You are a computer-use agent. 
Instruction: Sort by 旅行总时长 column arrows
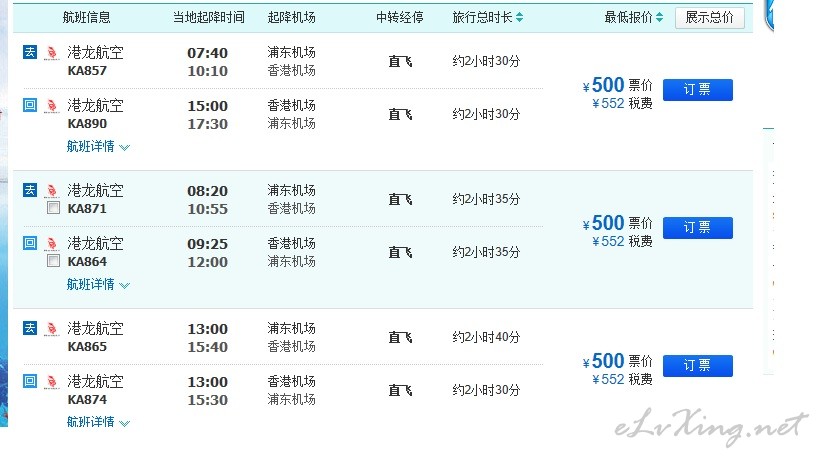tap(519, 17)
